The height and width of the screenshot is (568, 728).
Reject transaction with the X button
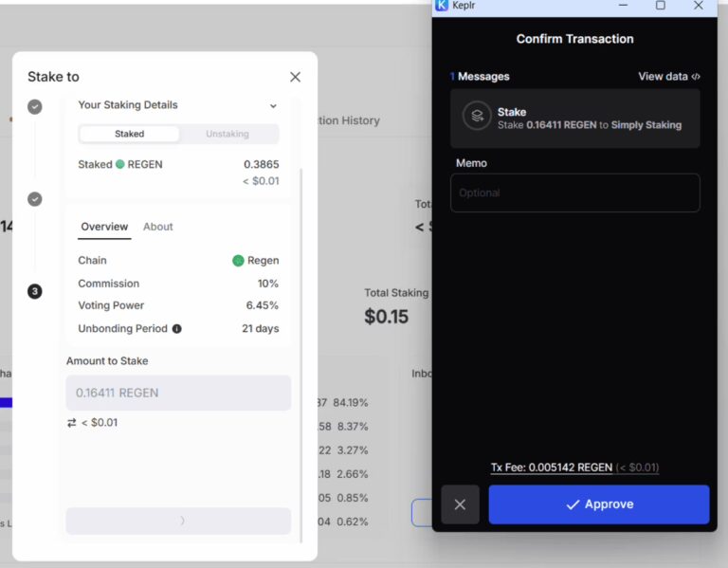click(460, 504)
